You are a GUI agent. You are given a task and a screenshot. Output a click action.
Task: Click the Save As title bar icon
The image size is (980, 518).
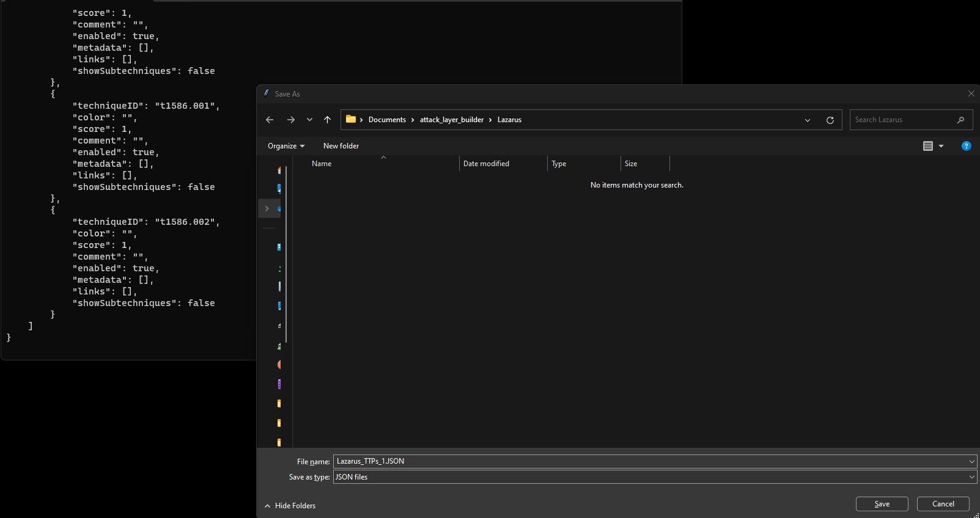click(x=267, y=93)
